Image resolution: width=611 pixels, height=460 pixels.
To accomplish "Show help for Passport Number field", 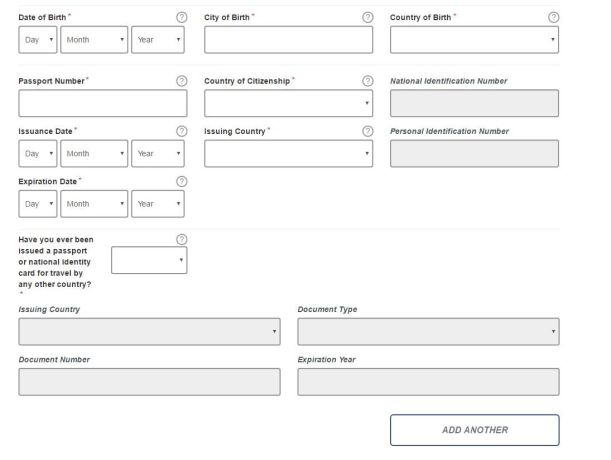I will click(x=182, y=81).
